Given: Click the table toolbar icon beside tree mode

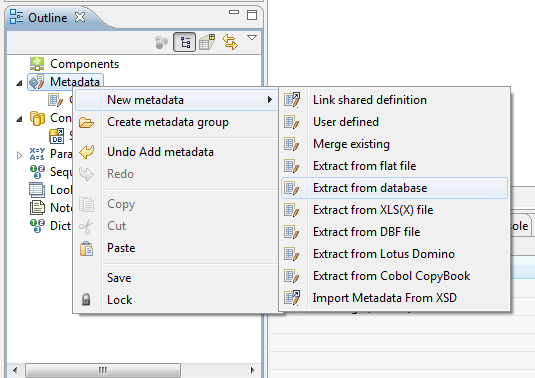Looking at the screenshot, I should click(x=207, y=42).
